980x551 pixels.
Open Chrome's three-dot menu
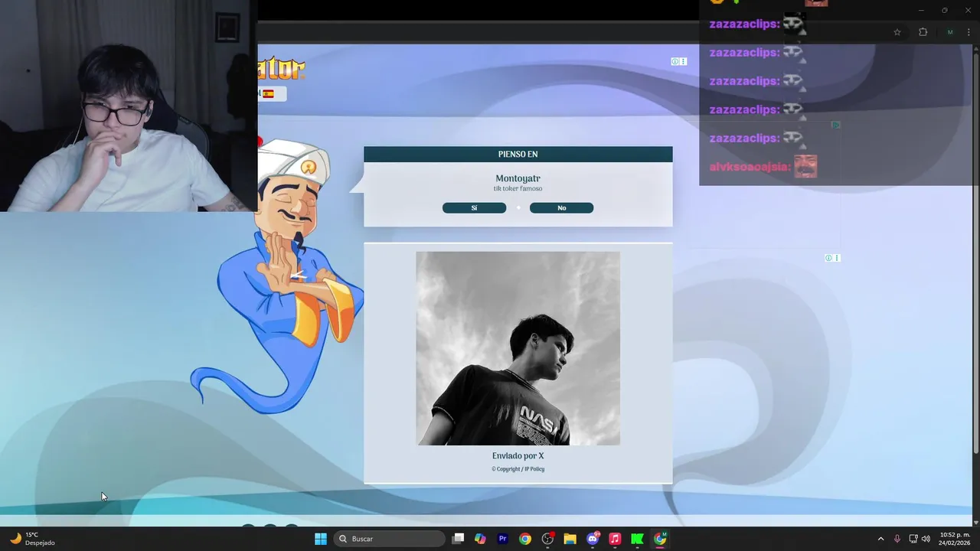pos(969,32)
